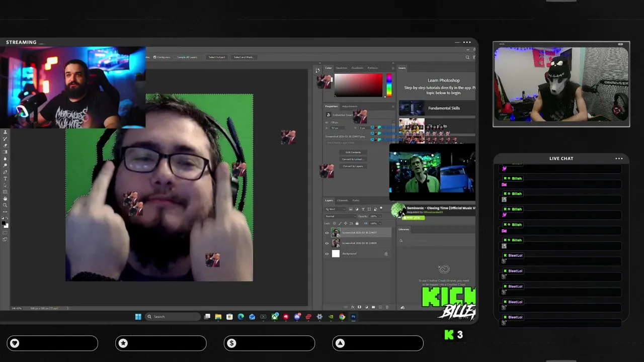Switch to the Swatches tab
644x362 pixels.
tap(342, 68)
